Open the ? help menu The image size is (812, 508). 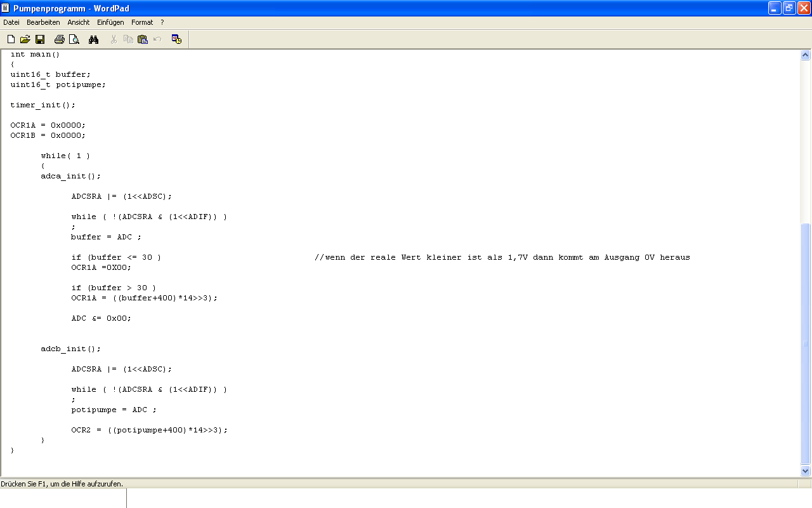[162, 22]
